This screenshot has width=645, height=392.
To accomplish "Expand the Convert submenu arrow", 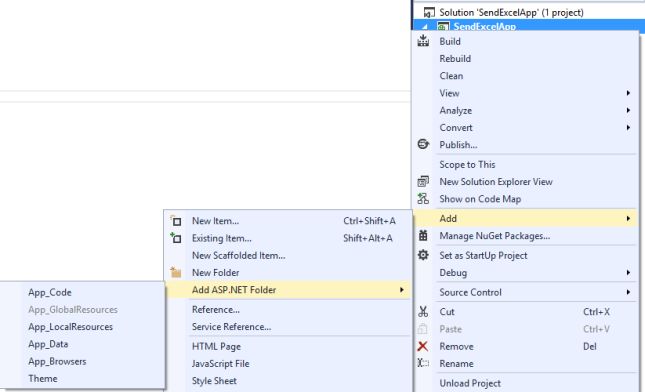I will [x=628, y=128].
